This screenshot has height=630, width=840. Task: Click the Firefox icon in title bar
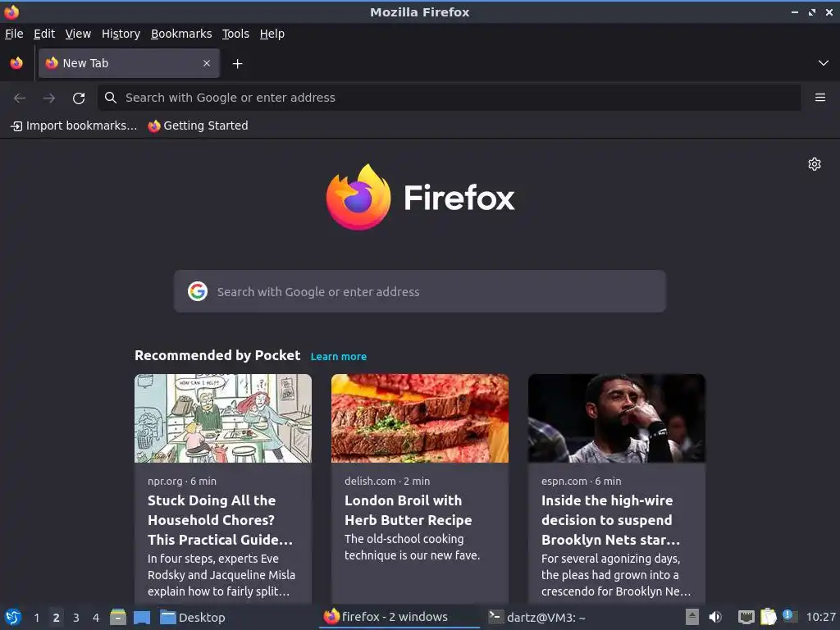[11, 11]
